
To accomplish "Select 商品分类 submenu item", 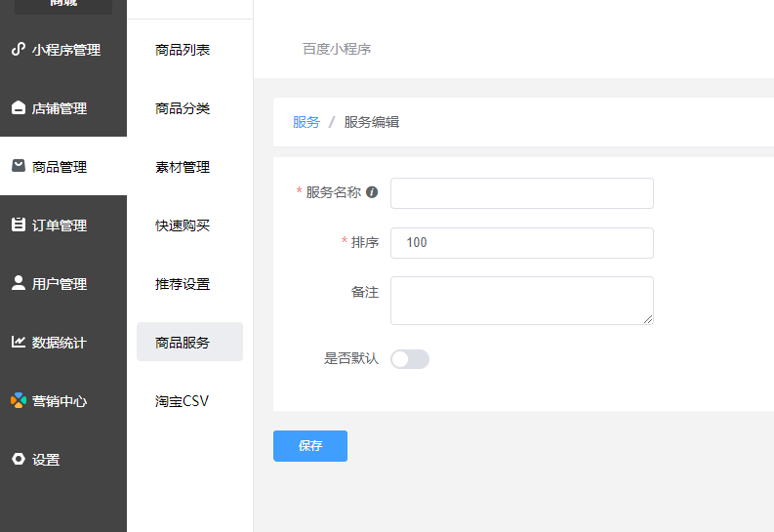I will click(183, 108).
